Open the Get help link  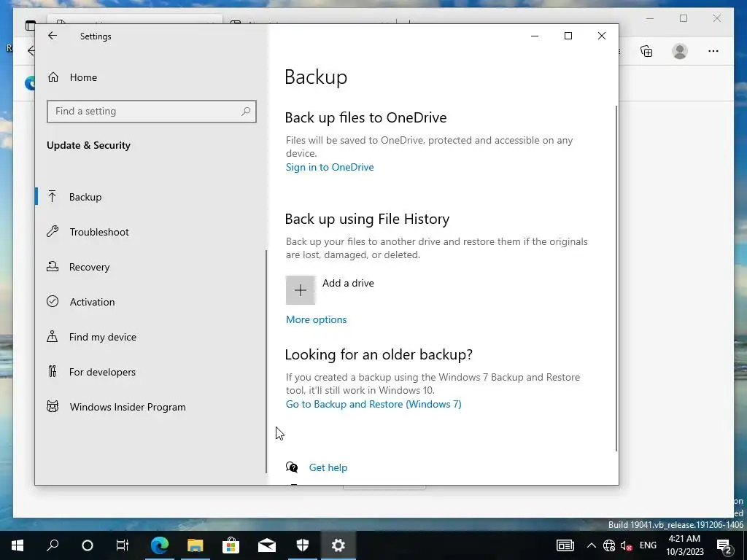point(328,467)
